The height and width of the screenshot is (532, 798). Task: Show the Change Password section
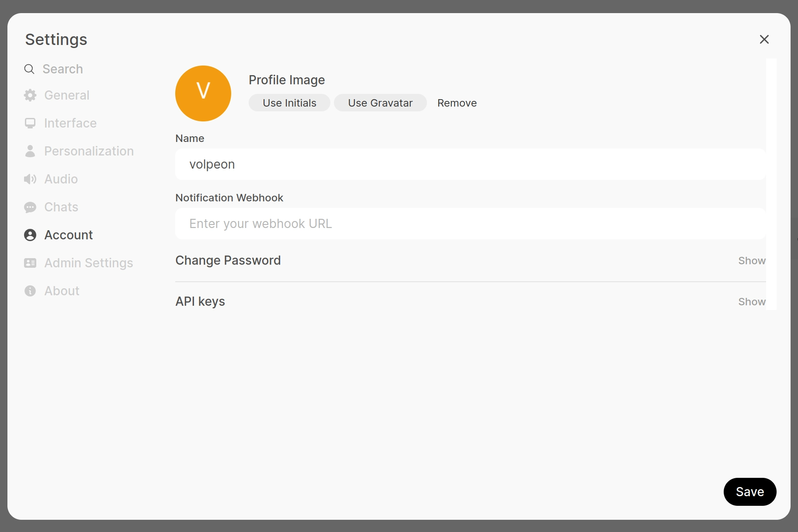coord(752,261)
